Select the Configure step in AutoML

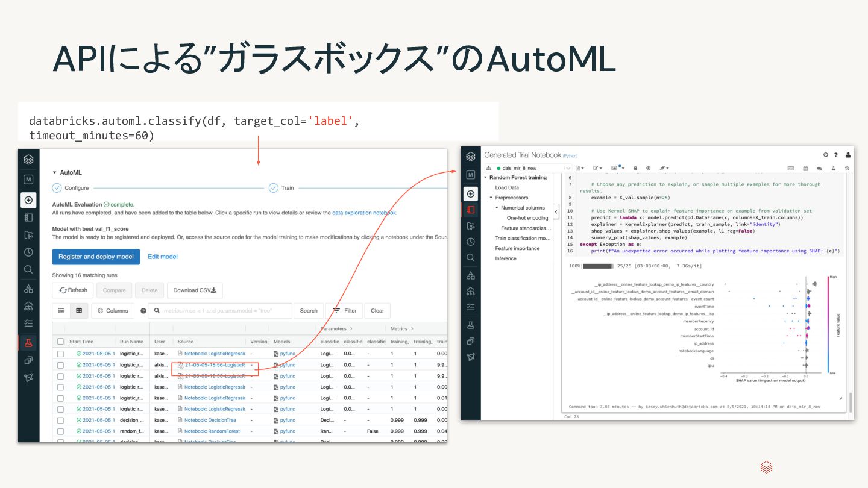coord(71,188)
